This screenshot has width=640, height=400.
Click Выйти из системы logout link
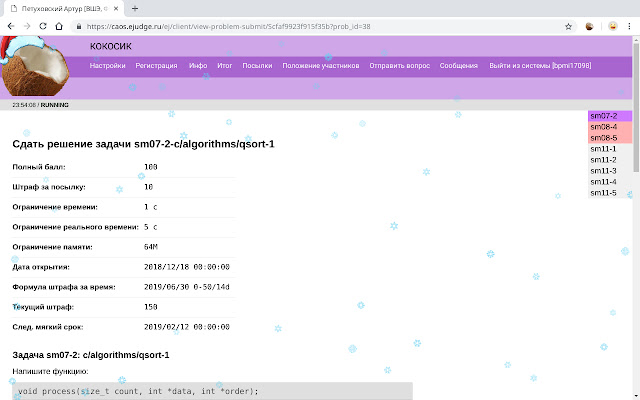pyautogui.click(x=540, y=66)
